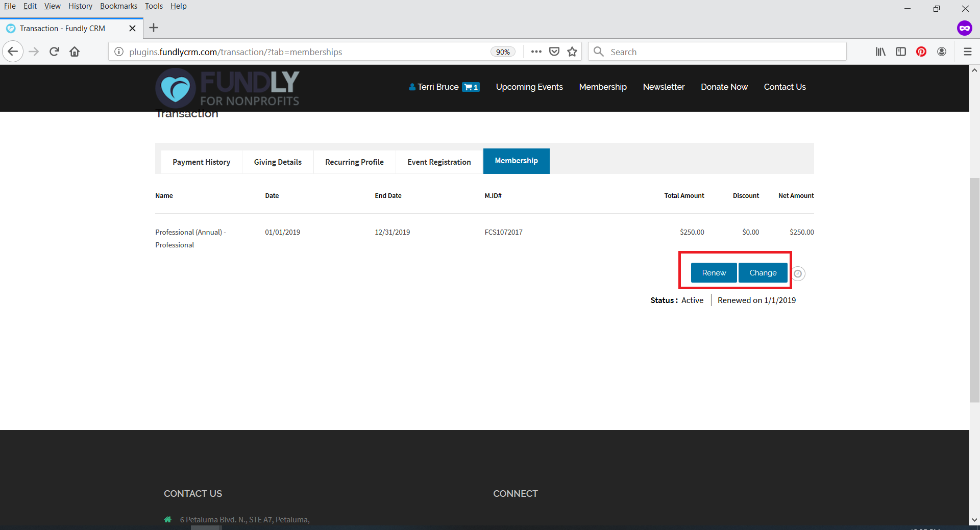Open the Bookmarks menu
The width and height of the screenshot is (980, 530).
click(x=118, y=6)
